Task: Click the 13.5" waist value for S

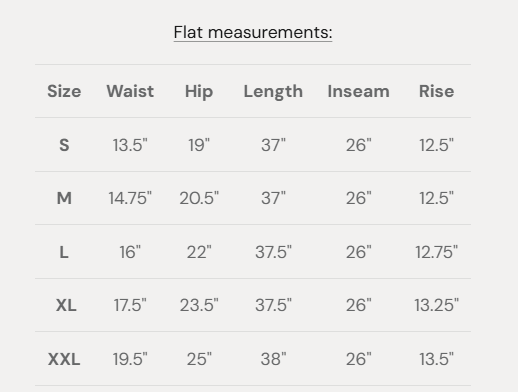Action: tap(130, 145)
